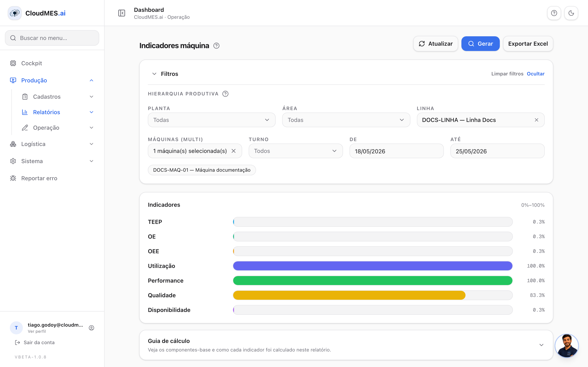
Task: Click the Gerar button
Action: [480, 44]
